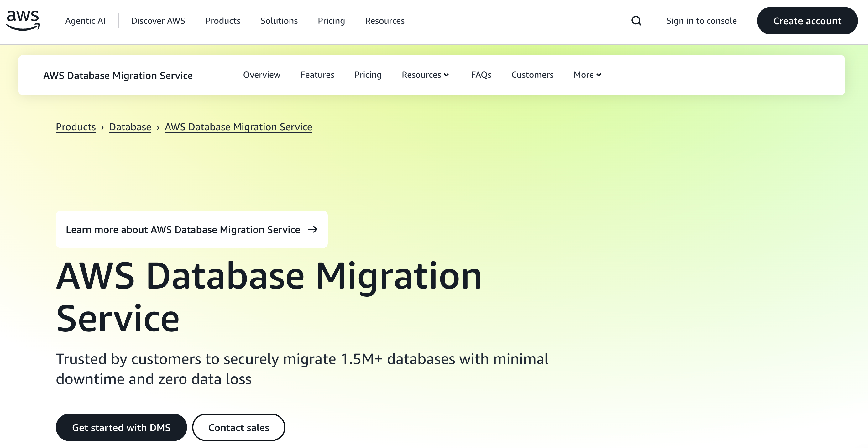This screenshot has height=448, width=868.
Task: Click the Database breadcrumb link
Action: point(130,127)
